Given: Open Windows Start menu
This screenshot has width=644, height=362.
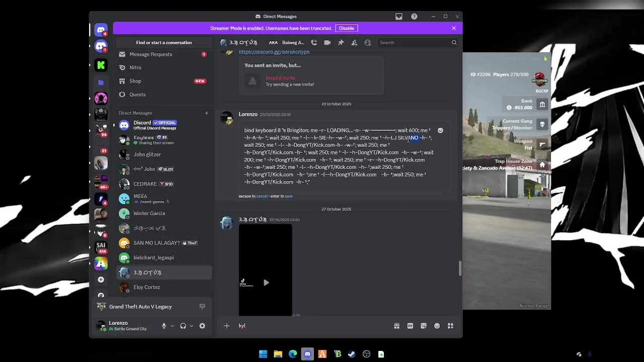Looking at the screenshot, I should coord(263,354).
